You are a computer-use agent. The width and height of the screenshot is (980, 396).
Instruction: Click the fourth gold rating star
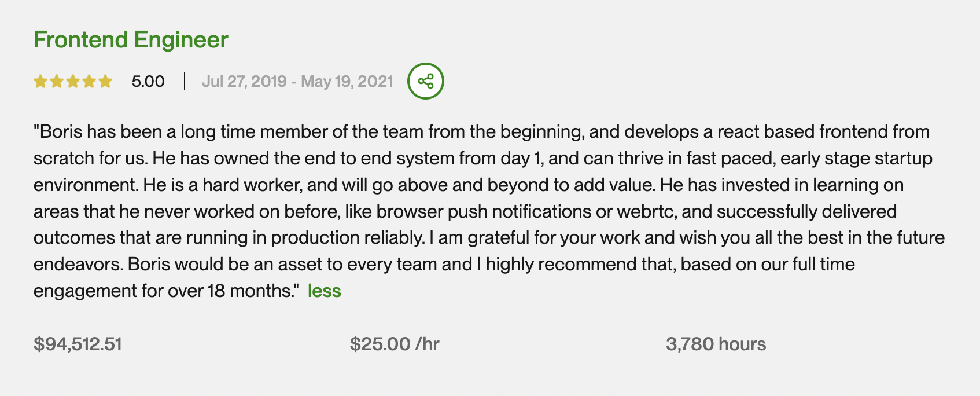[89, 82]
